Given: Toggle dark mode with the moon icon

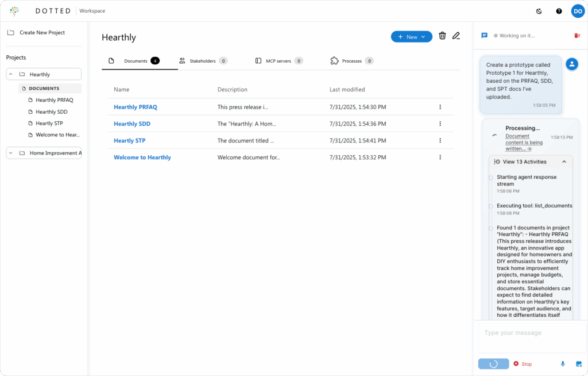Looking at the screenshot, I should [539, 11].
